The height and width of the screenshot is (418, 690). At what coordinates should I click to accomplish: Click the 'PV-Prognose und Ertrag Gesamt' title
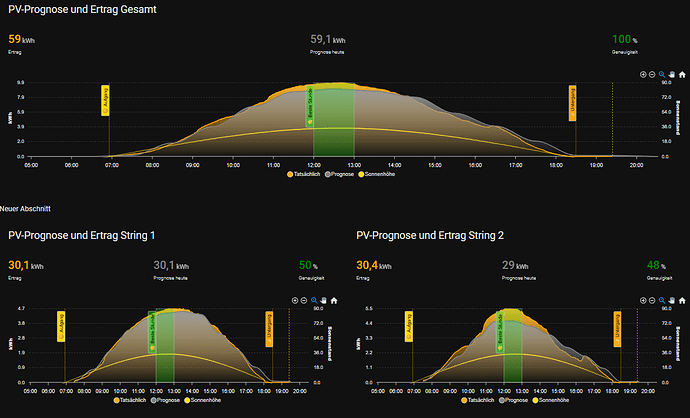pyautogui.click(x=82, y=9)
